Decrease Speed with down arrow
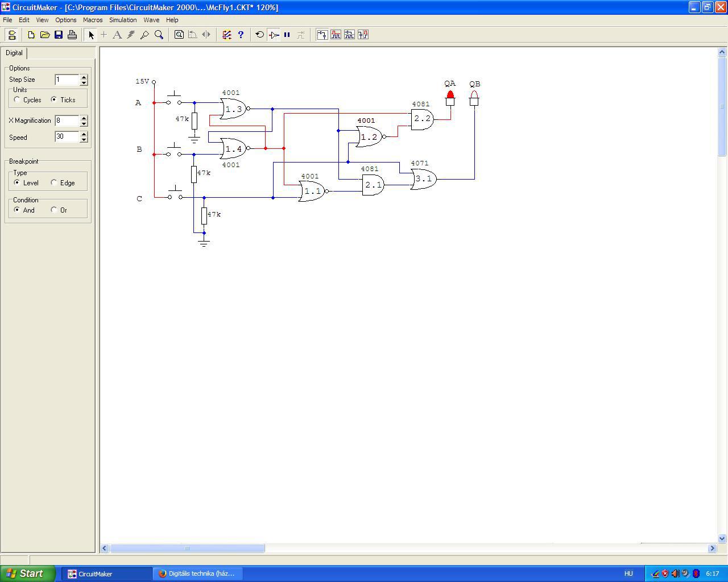The width and height of the screenshot is (728, 582). [84, 139]
